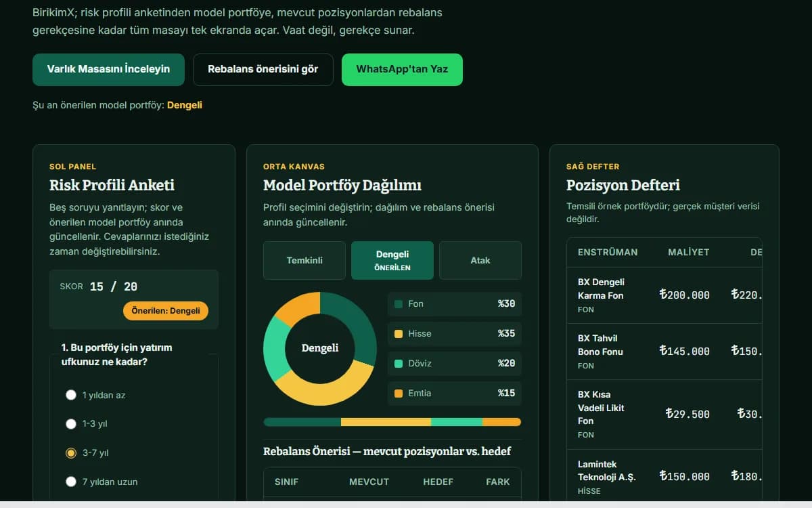Screen dimensions: 812x508
Task: Click the Dengeli donut chart center
Action: [320, 348]
